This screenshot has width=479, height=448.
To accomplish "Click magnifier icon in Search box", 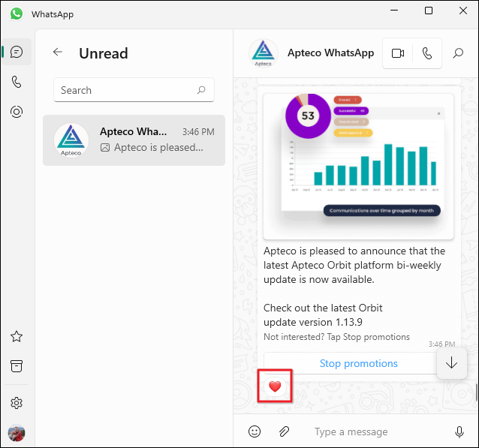I will pyautogui.click(x=201, y=90).
